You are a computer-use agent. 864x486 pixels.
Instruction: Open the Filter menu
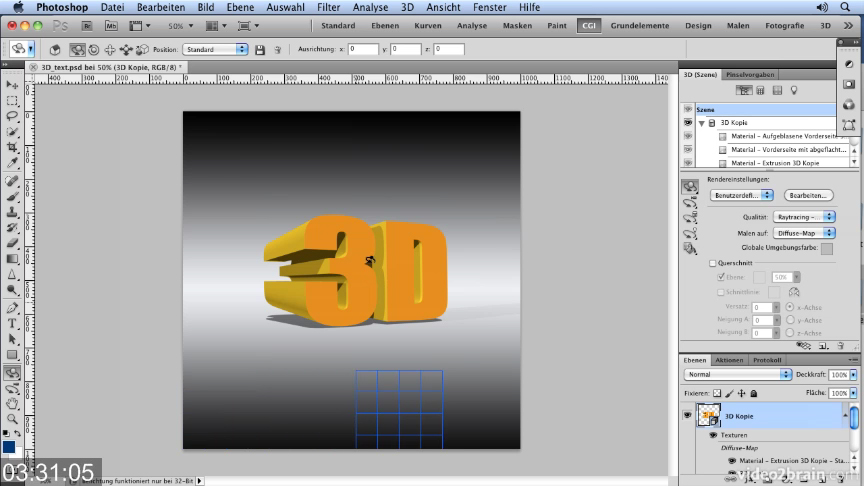[328, 7]
